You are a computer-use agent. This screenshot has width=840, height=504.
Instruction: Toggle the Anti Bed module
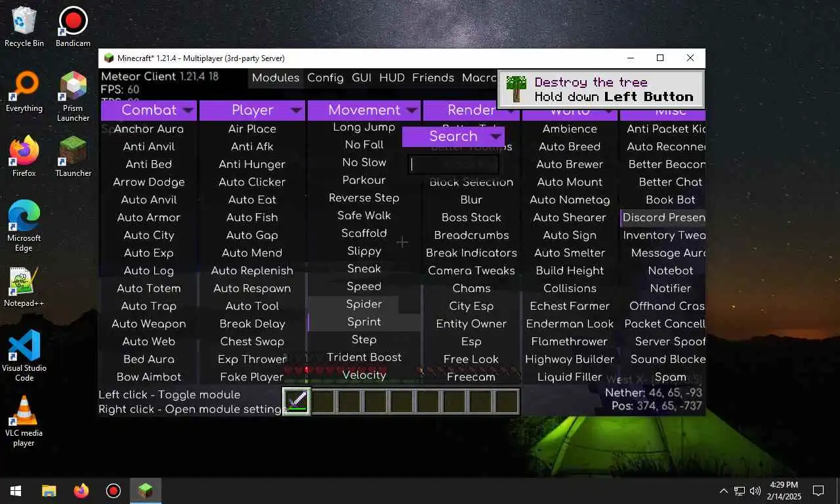(149, 165)
